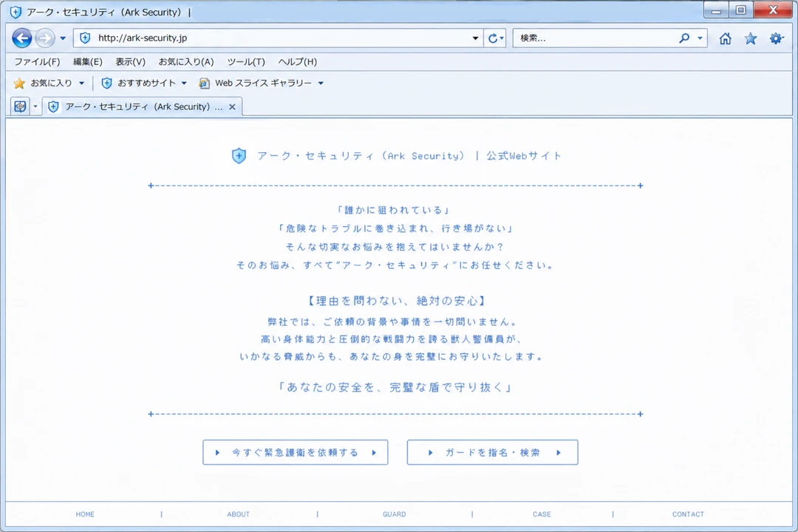Expand the Web スライス ギャラリー dropdown arrow
This screenshot has height=532, width=798.
coord(321,83)
